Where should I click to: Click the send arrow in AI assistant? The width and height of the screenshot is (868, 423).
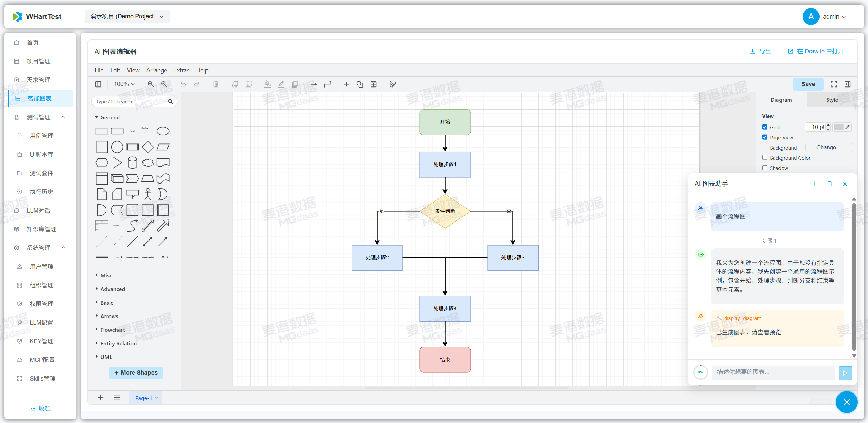845,373
